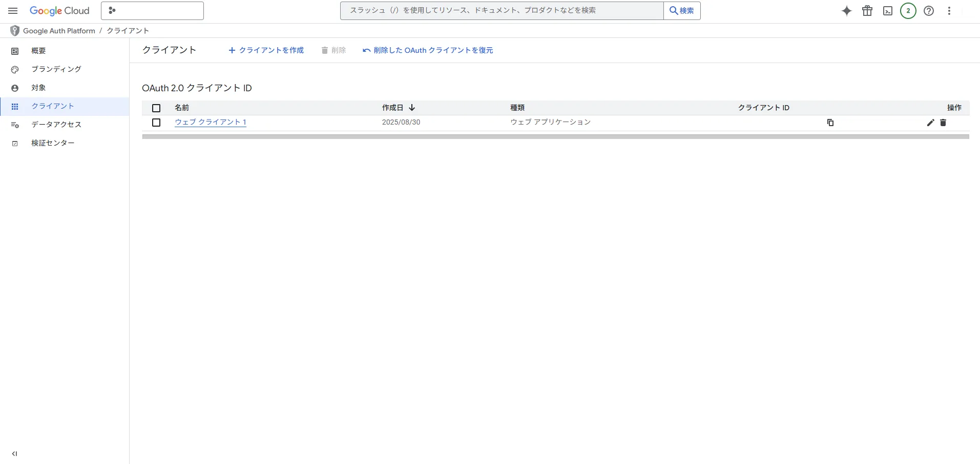
Task: Copy the client ID icon
Action: [830, 123]
